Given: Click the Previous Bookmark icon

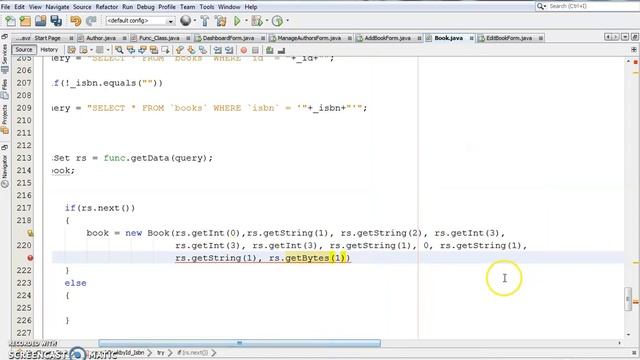Looking at the screenshot, I should pyautogui.click(x=180, y=50).
